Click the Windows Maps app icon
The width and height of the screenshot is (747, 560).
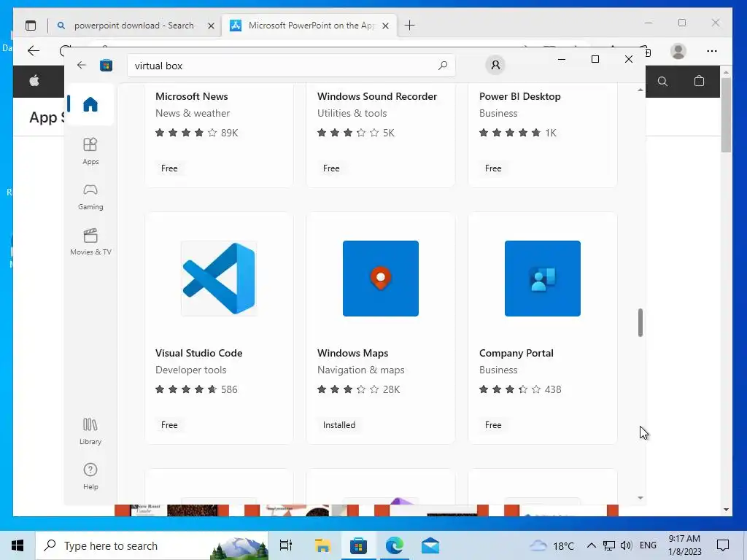(381, 279)
